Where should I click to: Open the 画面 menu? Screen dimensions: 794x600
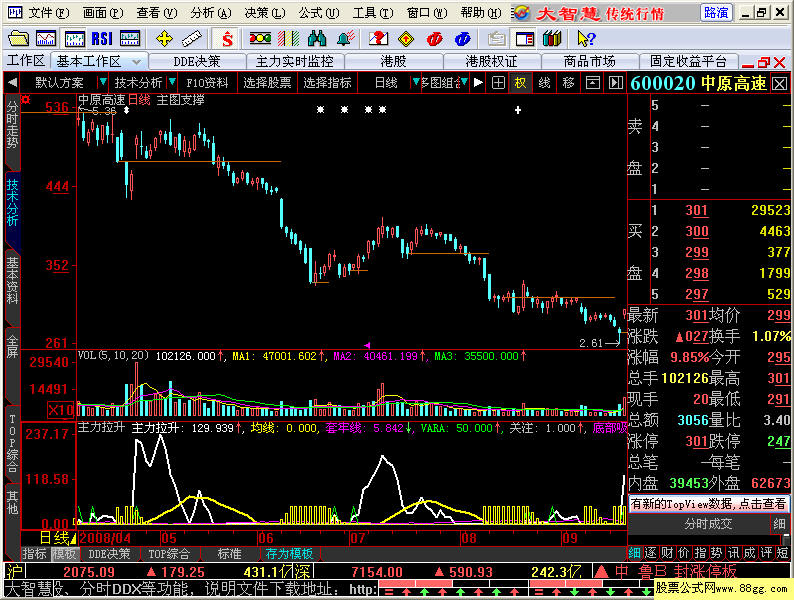click(x=102, y=13)
